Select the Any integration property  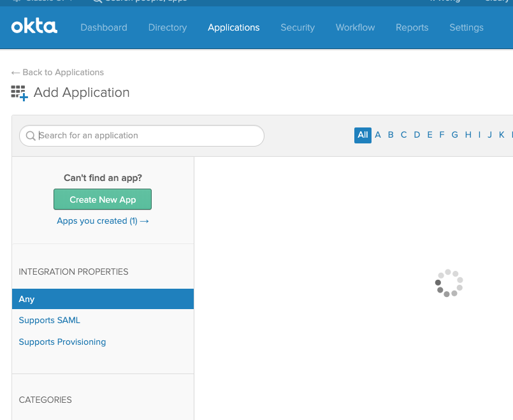coord(103,299)
